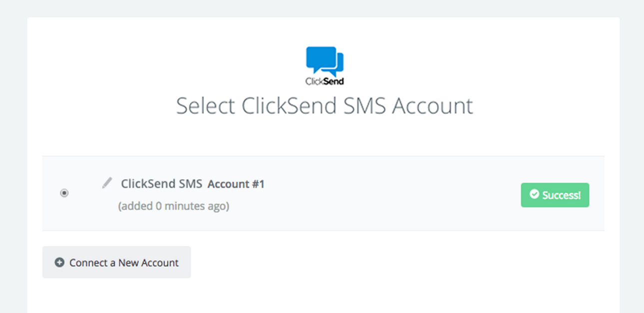Click the bold 'Account #1' text
644x313 pixels.
point(236,184)
